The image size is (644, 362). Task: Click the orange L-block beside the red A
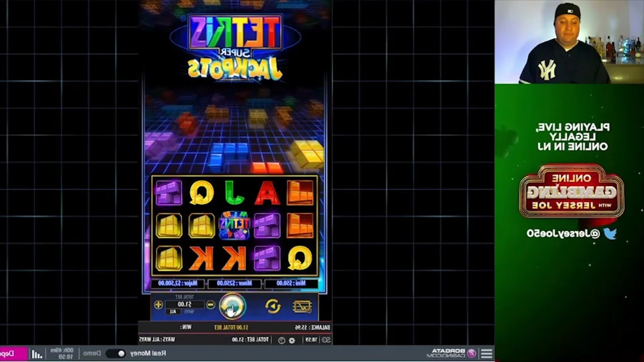click(300, 193)
